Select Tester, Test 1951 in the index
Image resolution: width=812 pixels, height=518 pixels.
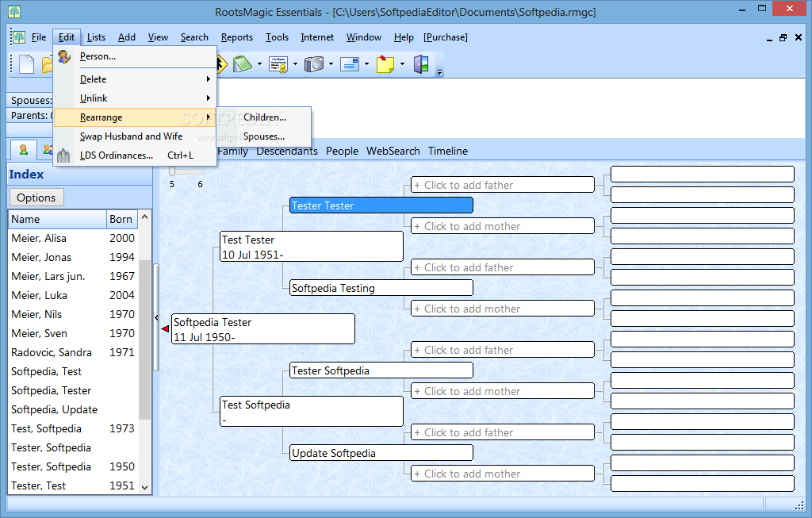tap(73, 486)
